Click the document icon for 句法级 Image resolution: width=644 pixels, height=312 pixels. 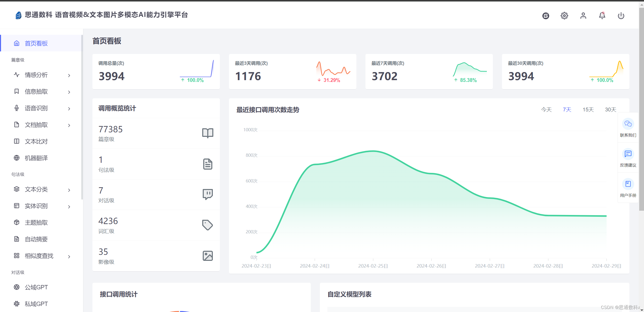pos(208,164)
